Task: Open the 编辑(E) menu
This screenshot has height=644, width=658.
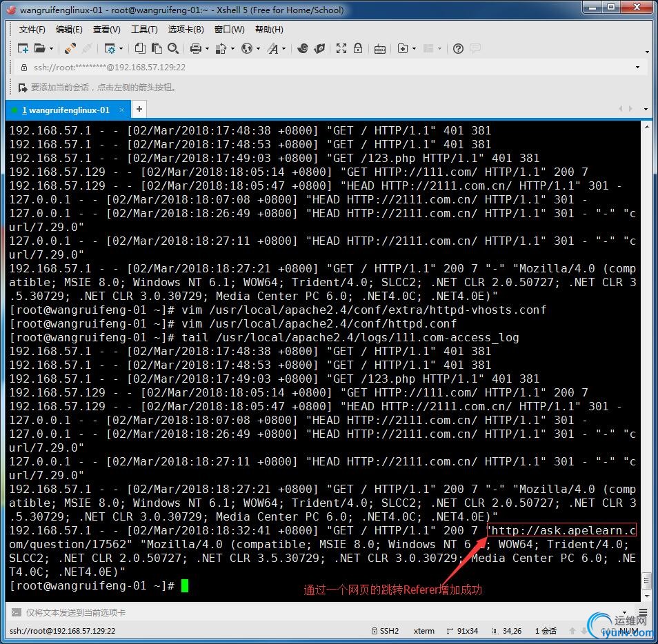Action: (x=69, y=30)
